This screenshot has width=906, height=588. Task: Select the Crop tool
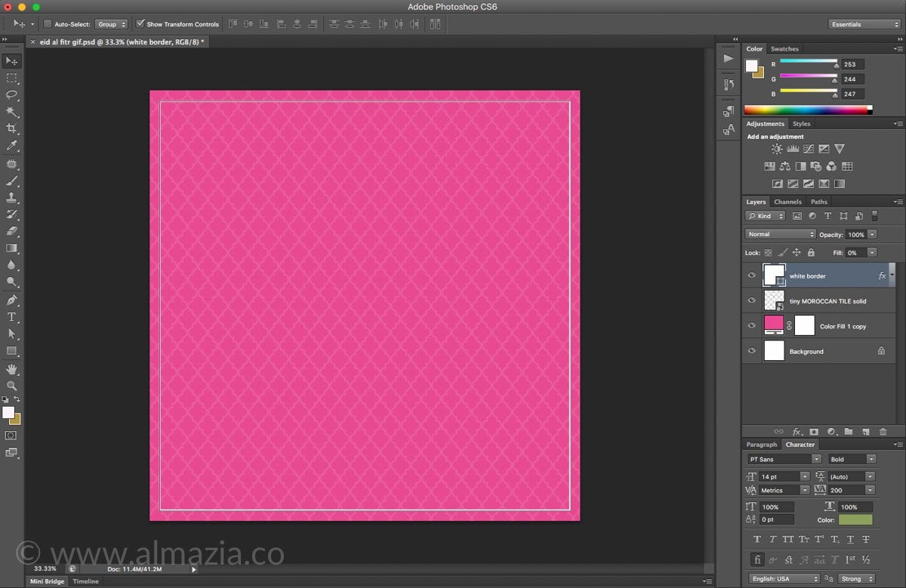12,129
